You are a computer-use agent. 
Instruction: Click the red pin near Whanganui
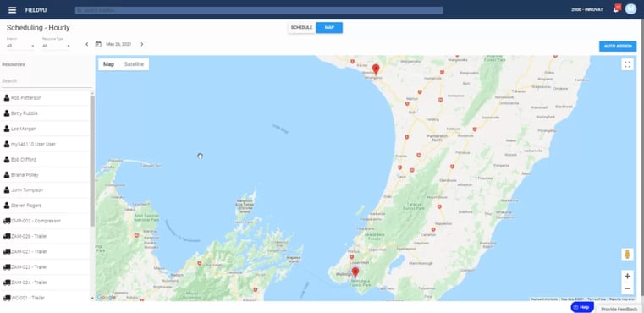click(x=376, y=69)
